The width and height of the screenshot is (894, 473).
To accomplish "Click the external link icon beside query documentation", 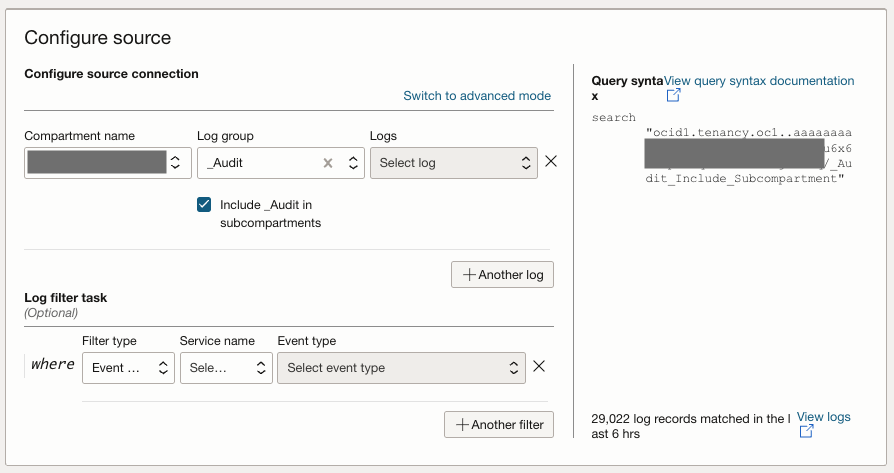I will [x=673, y=96].
